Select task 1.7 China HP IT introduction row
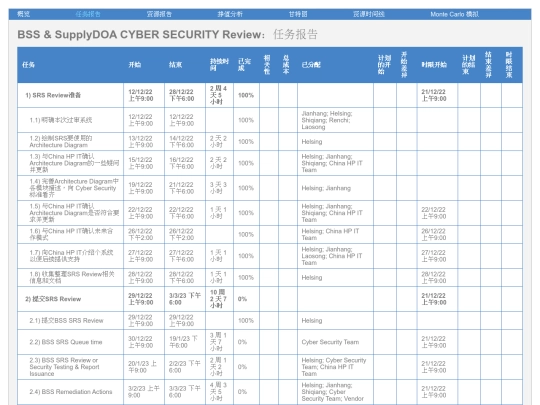This screenshot has width=540, height=405. (x=270, y=256)
